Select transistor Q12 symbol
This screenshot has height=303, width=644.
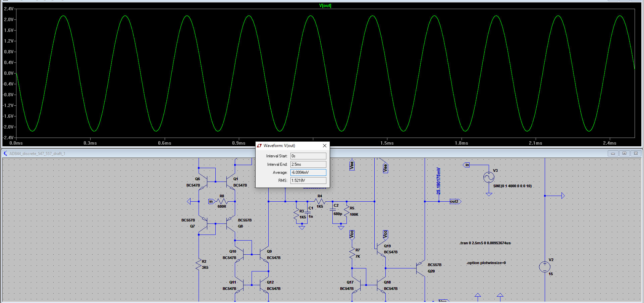tap(264, 285)
